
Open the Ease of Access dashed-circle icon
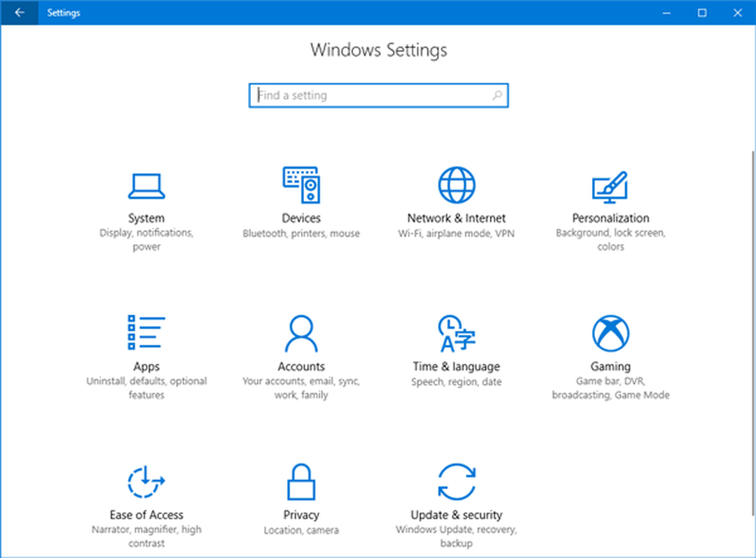[146, 482]
